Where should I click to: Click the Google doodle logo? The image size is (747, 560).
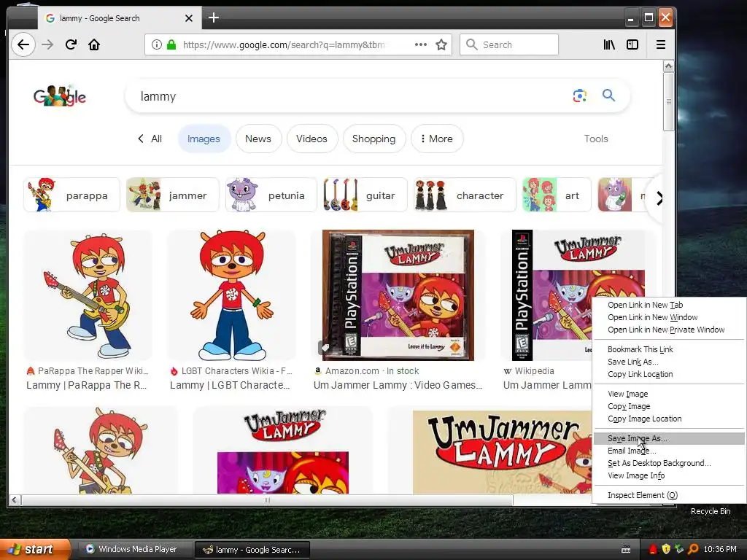coord(60,96)
